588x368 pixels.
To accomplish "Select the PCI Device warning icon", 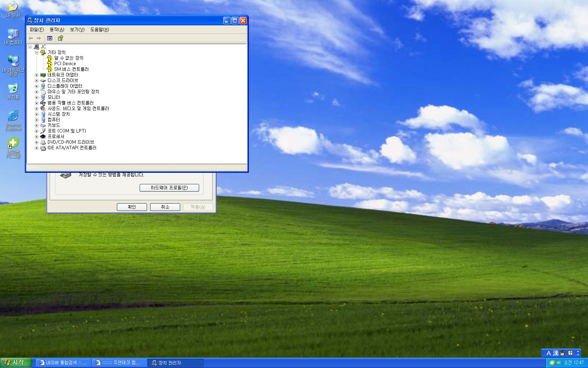I will (50, 64).
